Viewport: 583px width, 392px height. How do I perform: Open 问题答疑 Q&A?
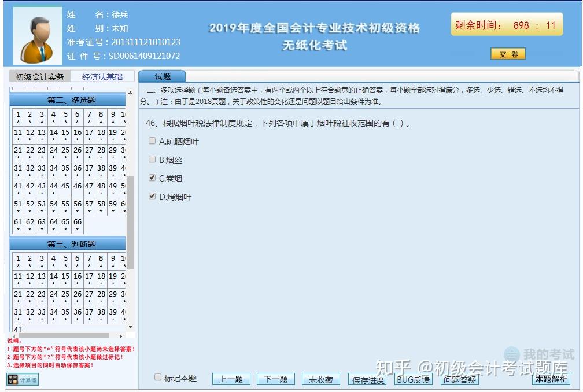click(x=460, y=380)
